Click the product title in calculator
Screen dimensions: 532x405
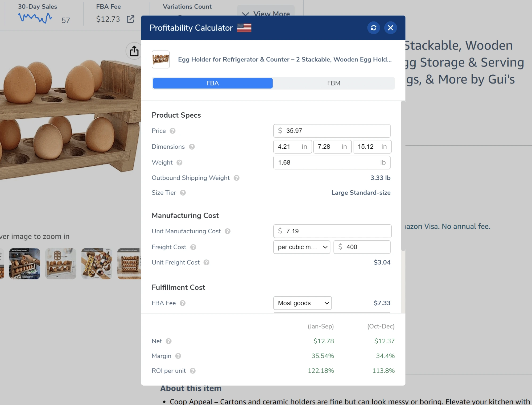click(284, 59)
